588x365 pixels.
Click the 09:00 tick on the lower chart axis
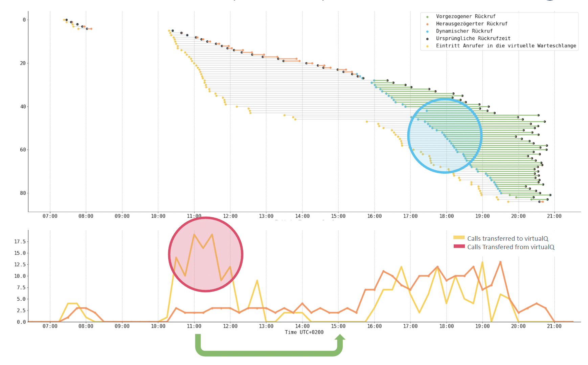[122, 326]
